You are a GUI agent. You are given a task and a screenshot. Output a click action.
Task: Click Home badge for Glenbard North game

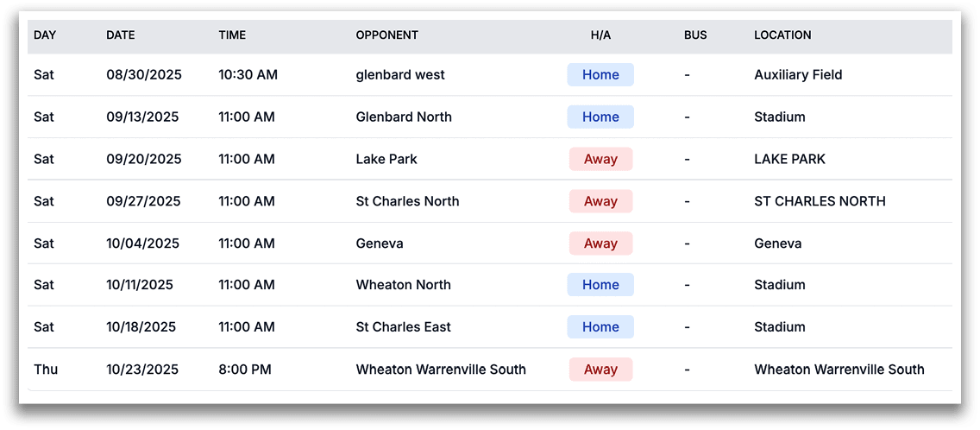click(x=600, y=117)
